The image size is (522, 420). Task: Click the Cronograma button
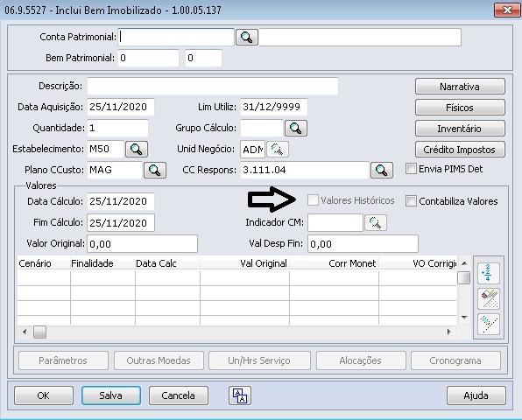pyautogui.click(x=455, y=360)
